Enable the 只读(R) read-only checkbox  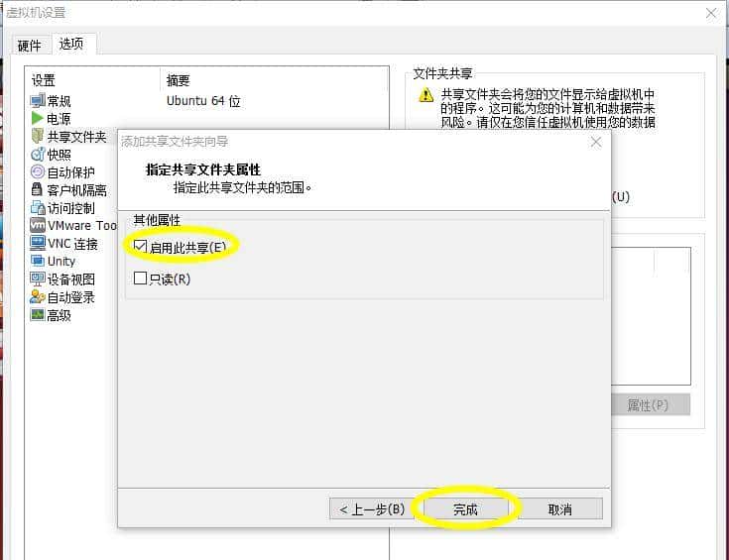click(140, 278)
